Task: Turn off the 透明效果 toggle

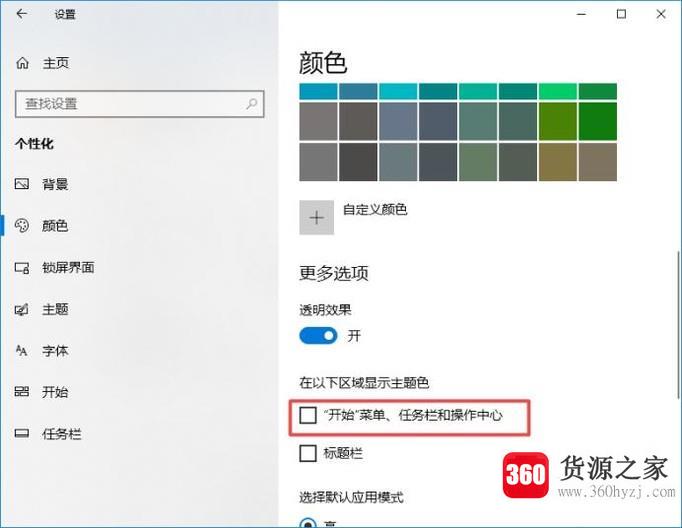Action: [x=318, y=336]
